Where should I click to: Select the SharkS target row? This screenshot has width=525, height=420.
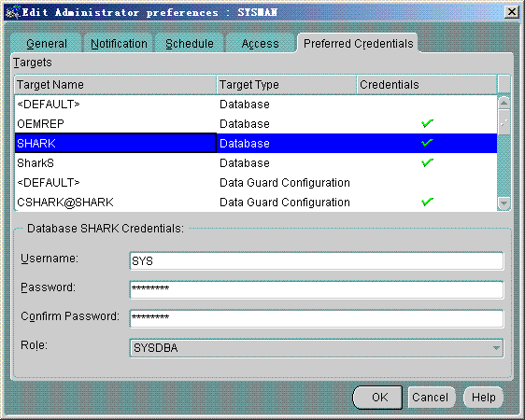click(256, 162)
